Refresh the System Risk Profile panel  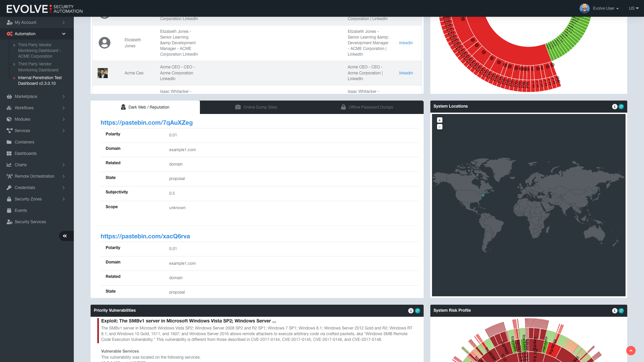click(621, 311)
